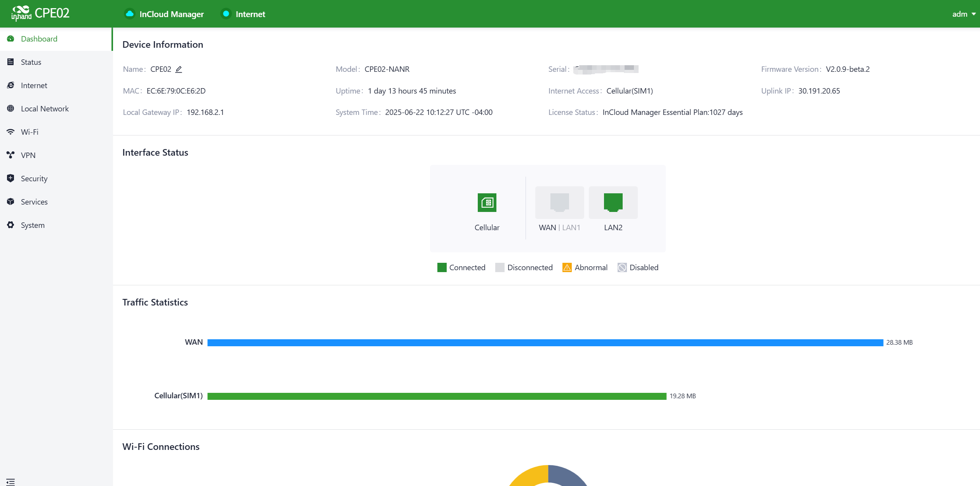Open the adm user dropdown
Image resolution: width=980 pixels, height=486 pixels.
[963, 14]
